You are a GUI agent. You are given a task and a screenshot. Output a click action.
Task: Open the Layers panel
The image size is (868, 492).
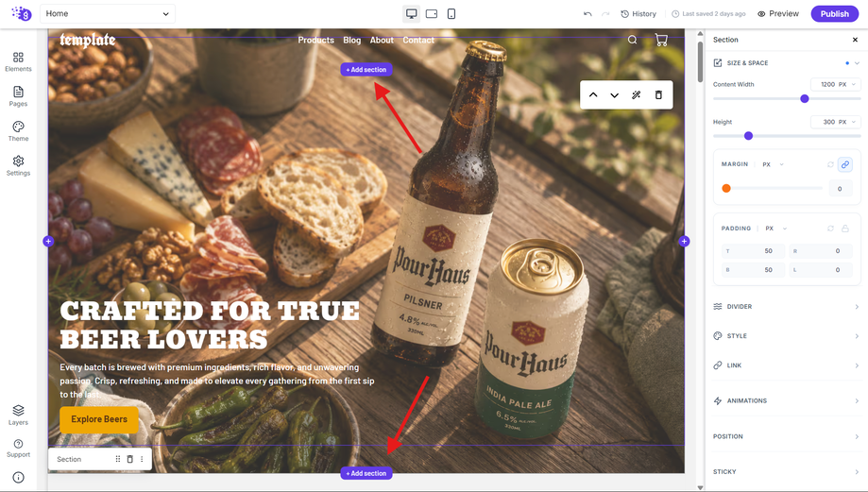(18, 415)
